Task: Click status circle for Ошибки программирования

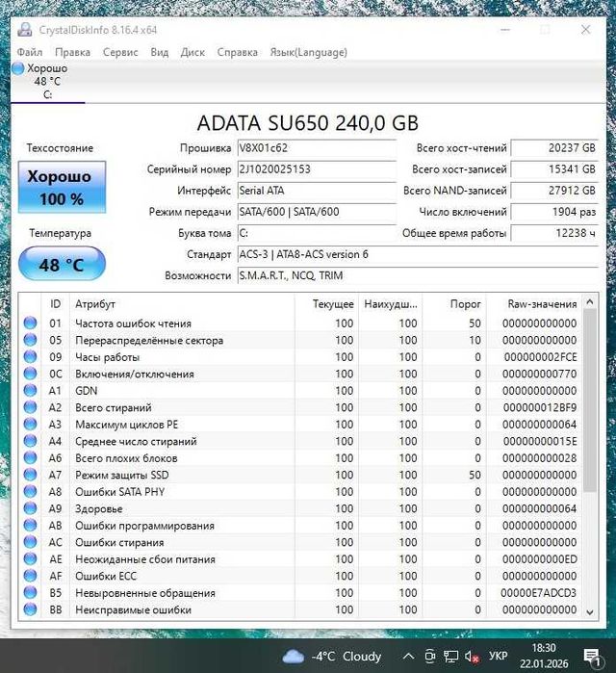Action: tap(30, 525)
